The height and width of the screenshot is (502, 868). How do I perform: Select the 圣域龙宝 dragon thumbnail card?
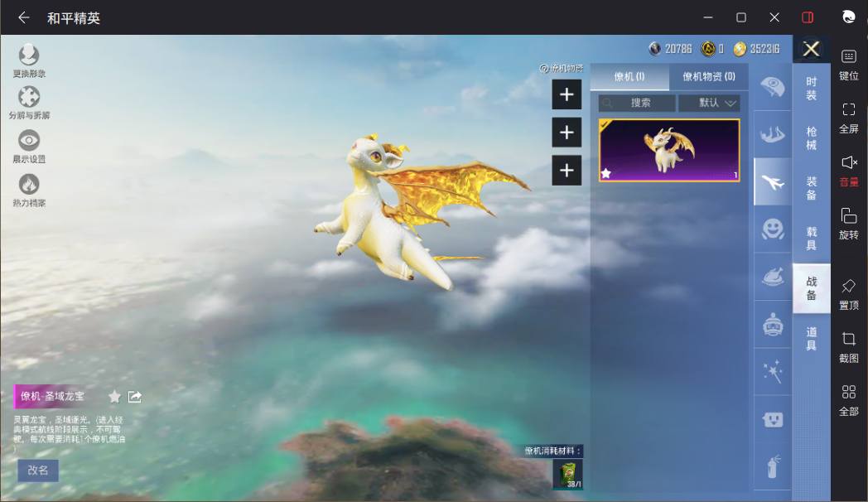point(669,150)
